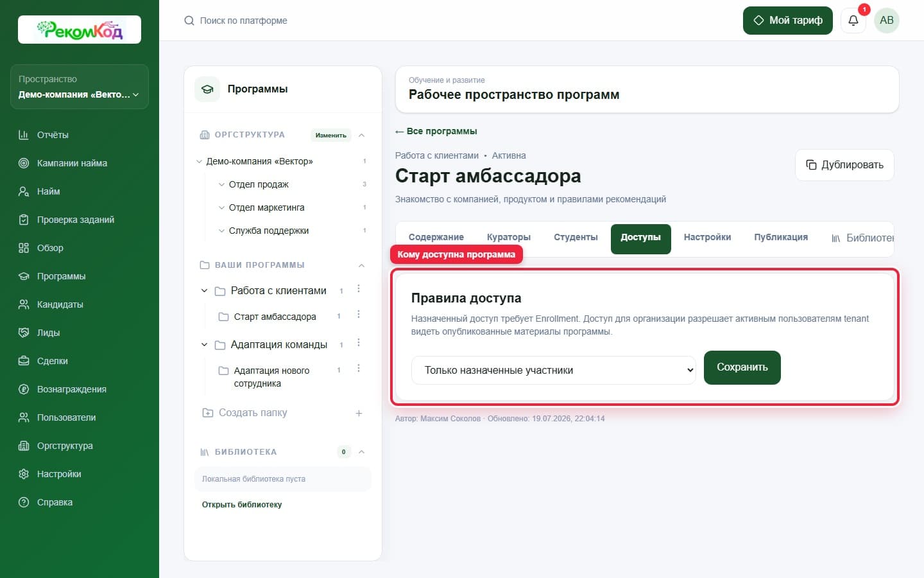Click the Открыть библиотеку link

pos(242,505)
